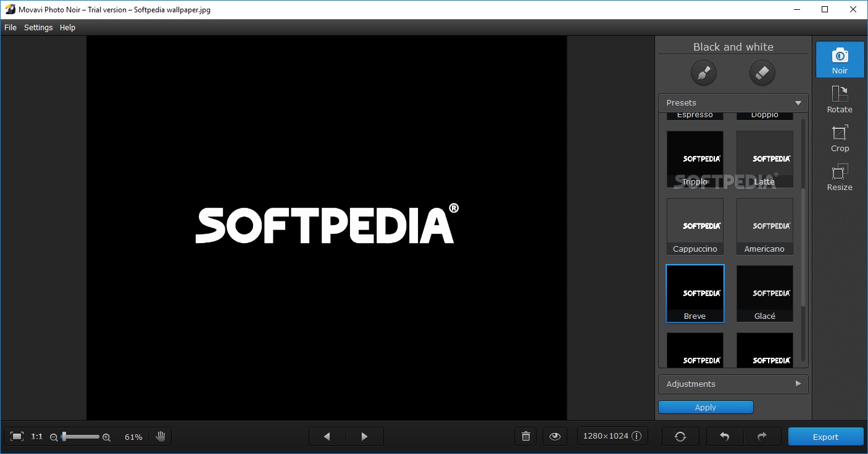Go to previous image arrow

click(327, 437)
